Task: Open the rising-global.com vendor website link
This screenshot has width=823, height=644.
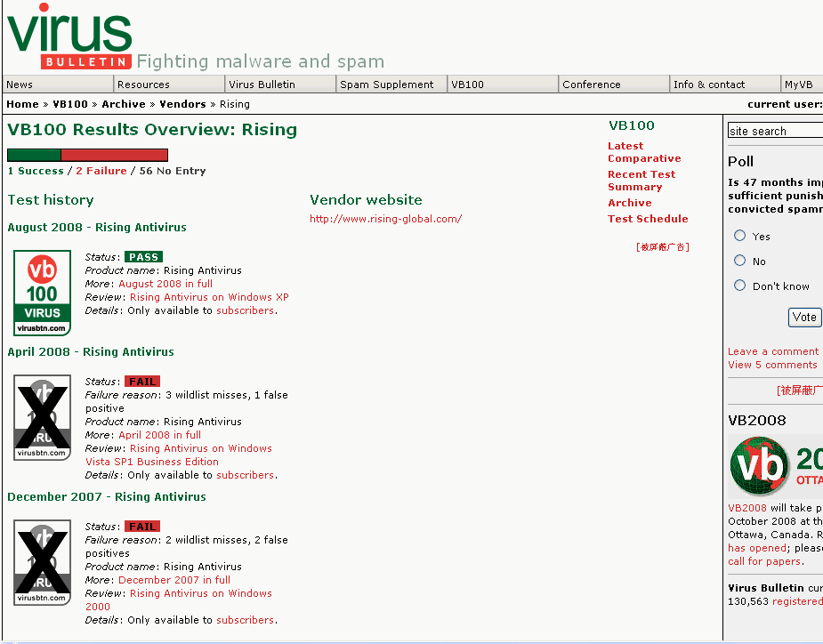Action: point(386,219)
